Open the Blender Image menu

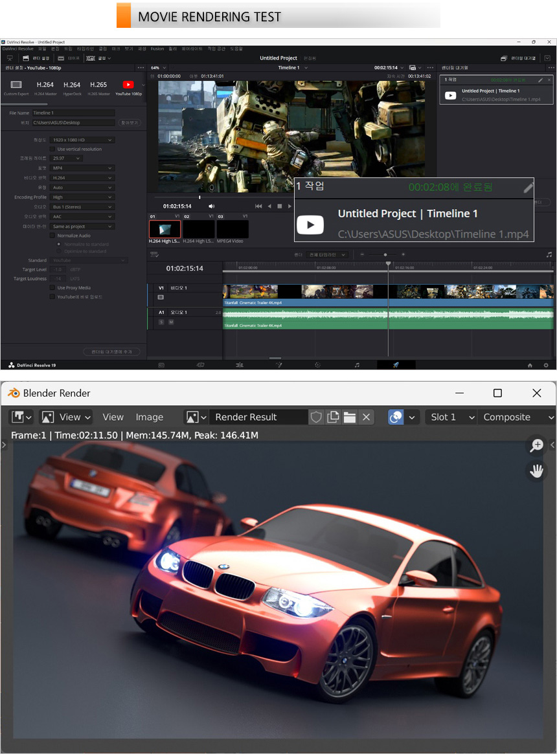coord(150,417)
